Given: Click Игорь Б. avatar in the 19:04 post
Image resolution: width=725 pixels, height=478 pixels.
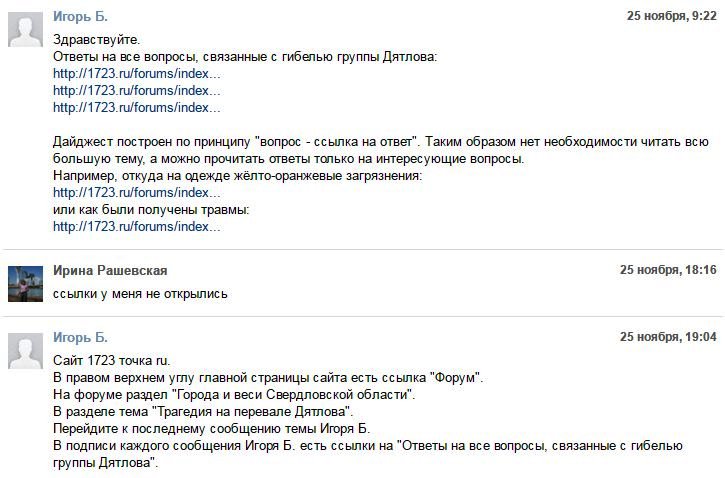Looking at the screenshot, I should [25, 351].
